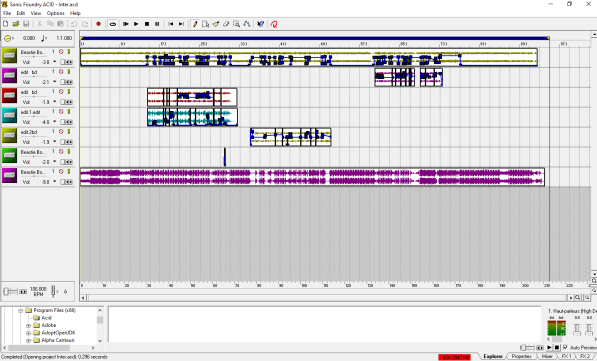Click the top yellow Beastie track color icon
597x361 pixels.
[10, 56]
